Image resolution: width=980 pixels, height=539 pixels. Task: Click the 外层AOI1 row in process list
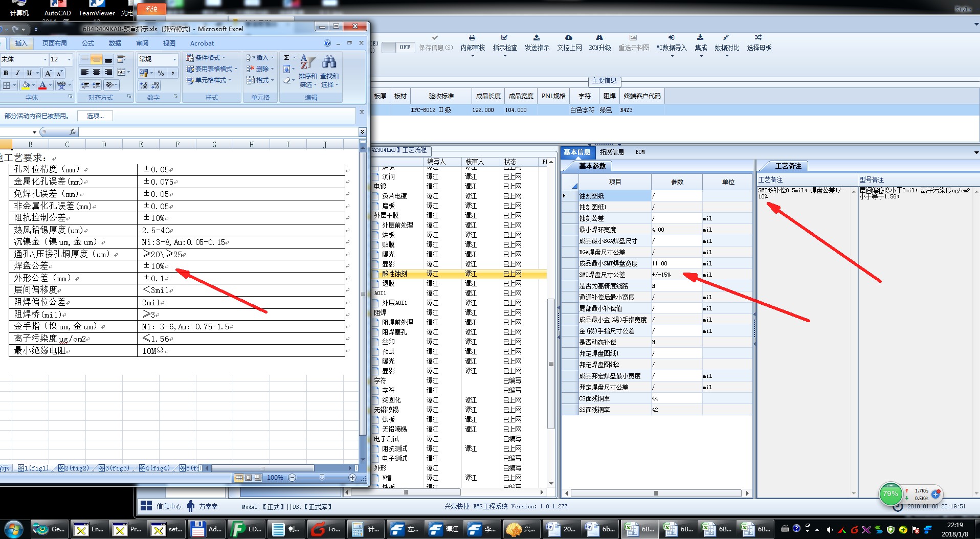point(459,303)
